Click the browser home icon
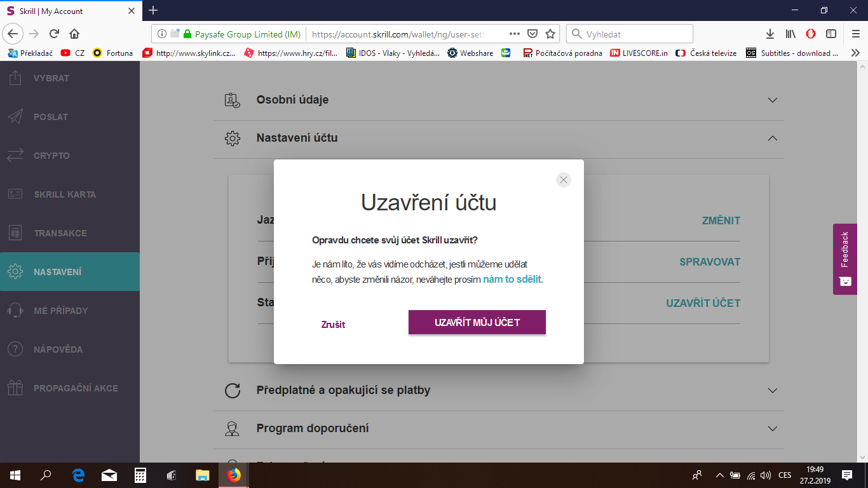The image size is (868, 488). (74, 34)
